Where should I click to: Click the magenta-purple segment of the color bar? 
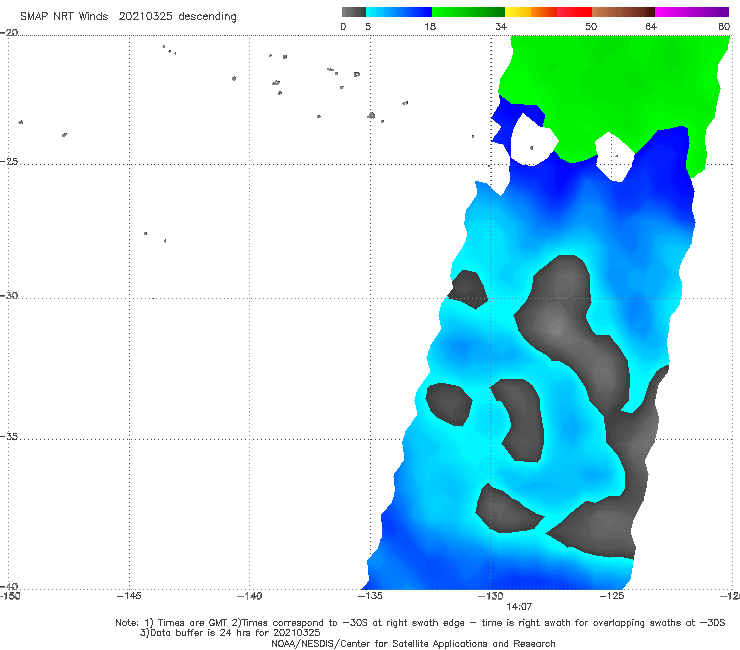[692, 12]
